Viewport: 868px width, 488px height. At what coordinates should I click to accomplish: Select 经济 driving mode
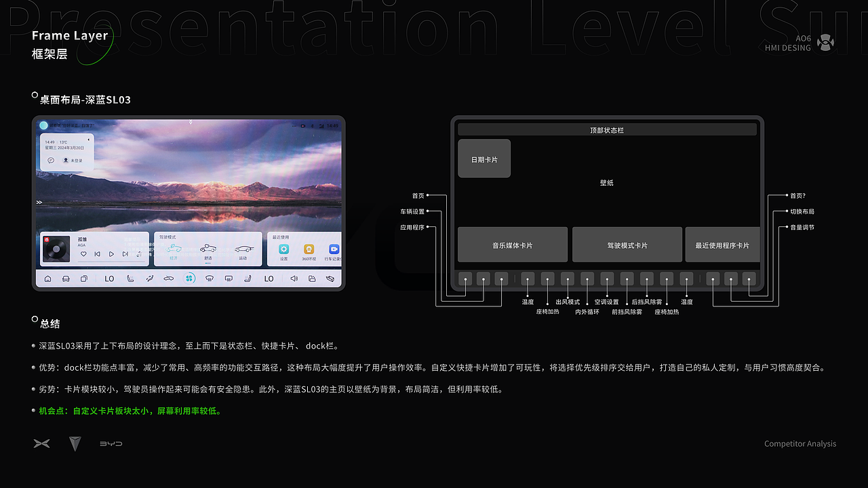tap(174, 251)
